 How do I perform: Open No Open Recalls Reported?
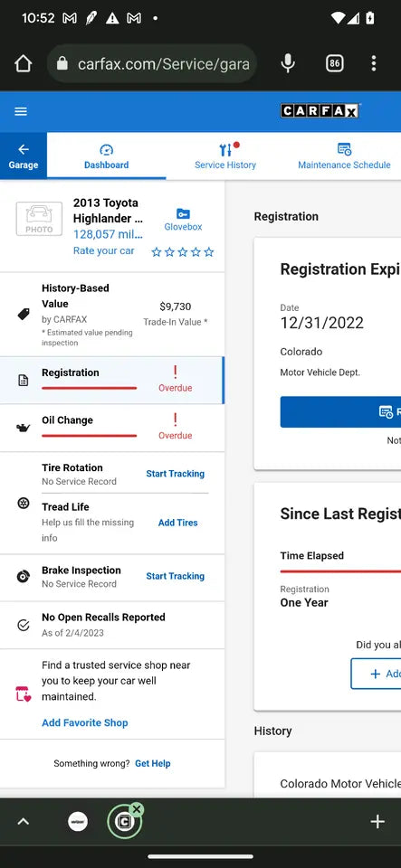(112, 625)
